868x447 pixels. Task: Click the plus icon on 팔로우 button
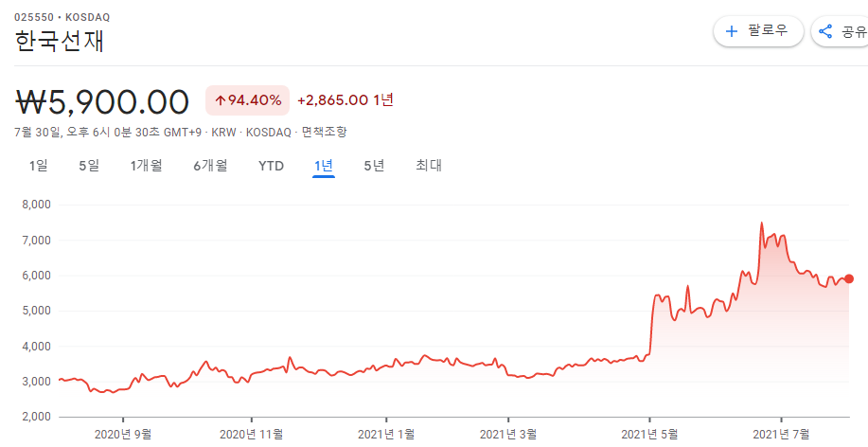732,31
